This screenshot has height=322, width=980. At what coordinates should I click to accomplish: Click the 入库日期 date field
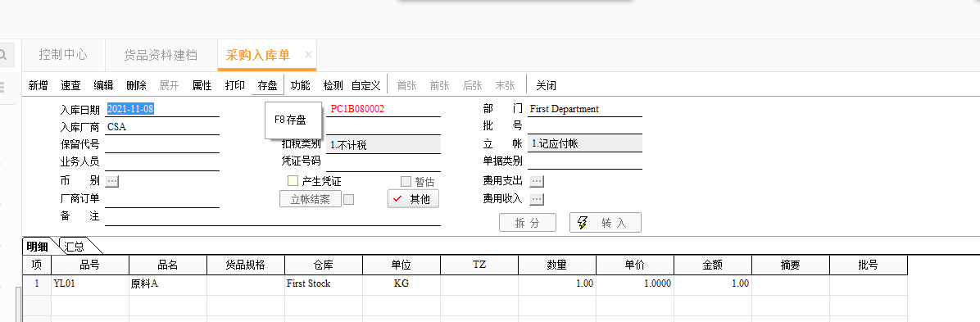[163, 109]
